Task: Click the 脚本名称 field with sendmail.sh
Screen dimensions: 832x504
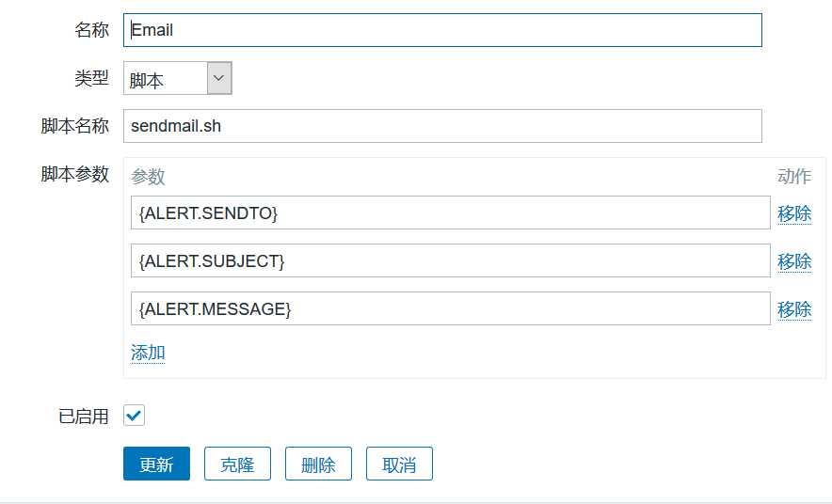Action: [x=441, y=126]
